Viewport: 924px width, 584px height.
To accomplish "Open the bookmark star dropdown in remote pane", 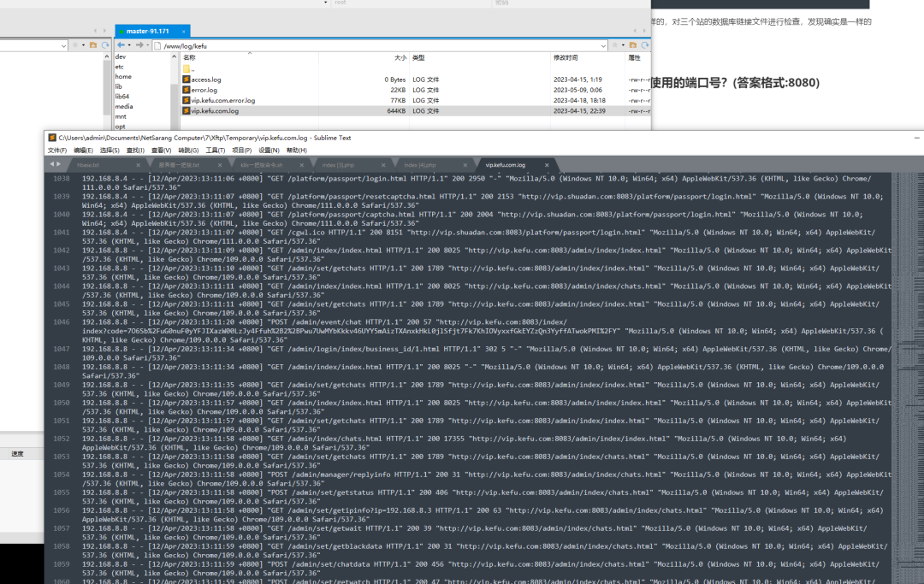I will (x=623, y=45).
